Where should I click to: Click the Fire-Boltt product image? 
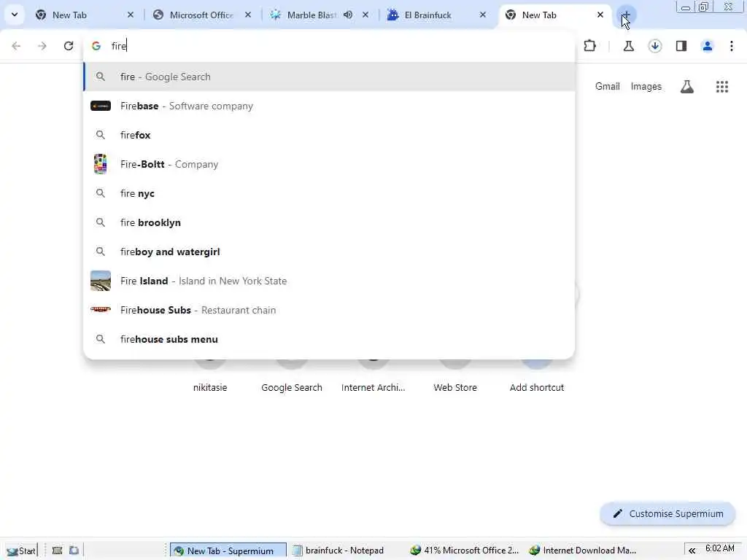coord(101,164)
